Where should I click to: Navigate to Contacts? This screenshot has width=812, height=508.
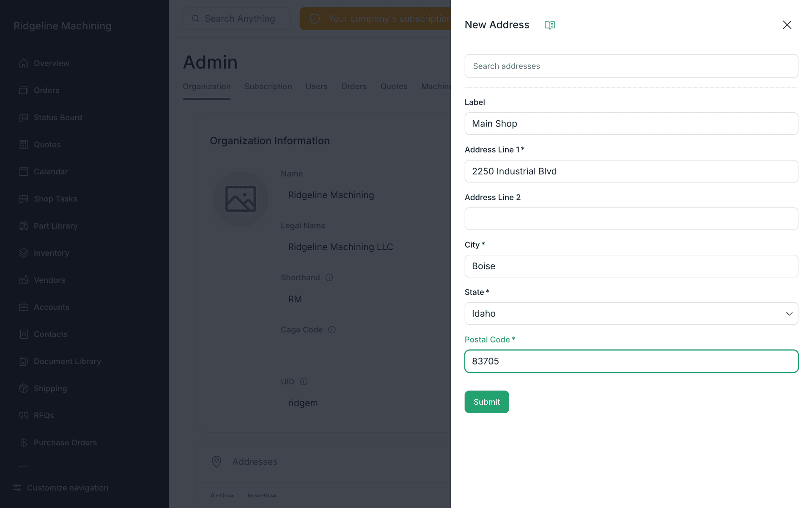pyautogui.click(x=43, y=334)
